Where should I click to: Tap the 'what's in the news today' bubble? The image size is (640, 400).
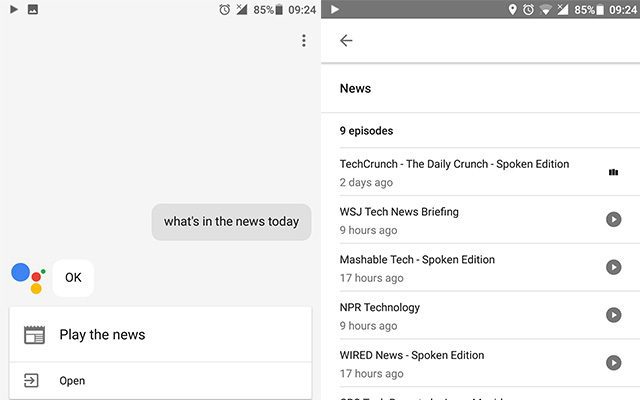231,222
